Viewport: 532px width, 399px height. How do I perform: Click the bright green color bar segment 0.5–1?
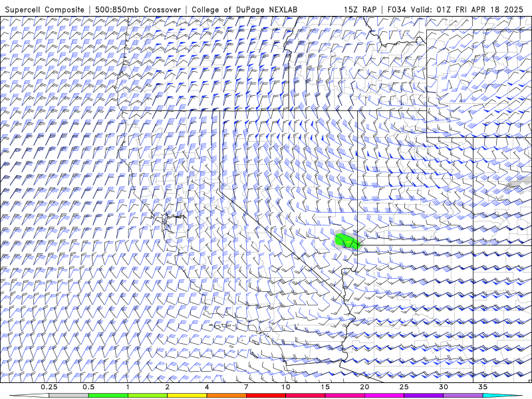(108, 396)
